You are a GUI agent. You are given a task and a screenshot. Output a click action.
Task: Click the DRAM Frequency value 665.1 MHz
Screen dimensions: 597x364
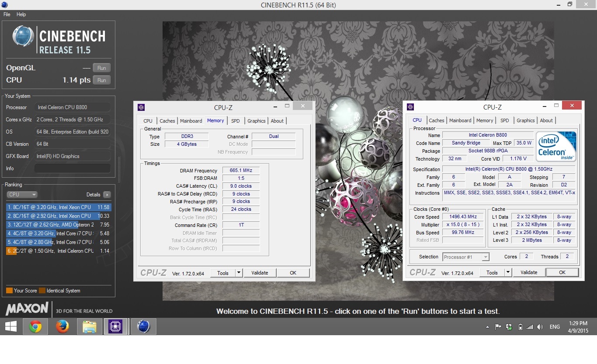241,171
